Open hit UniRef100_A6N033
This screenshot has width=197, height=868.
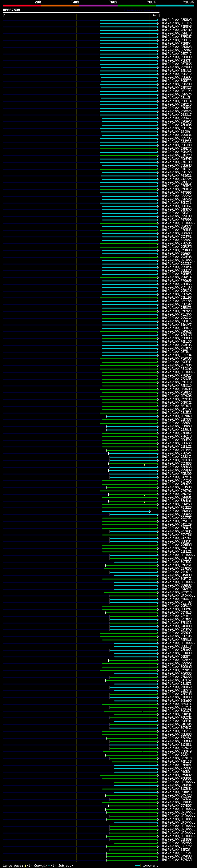pos(177,511)
